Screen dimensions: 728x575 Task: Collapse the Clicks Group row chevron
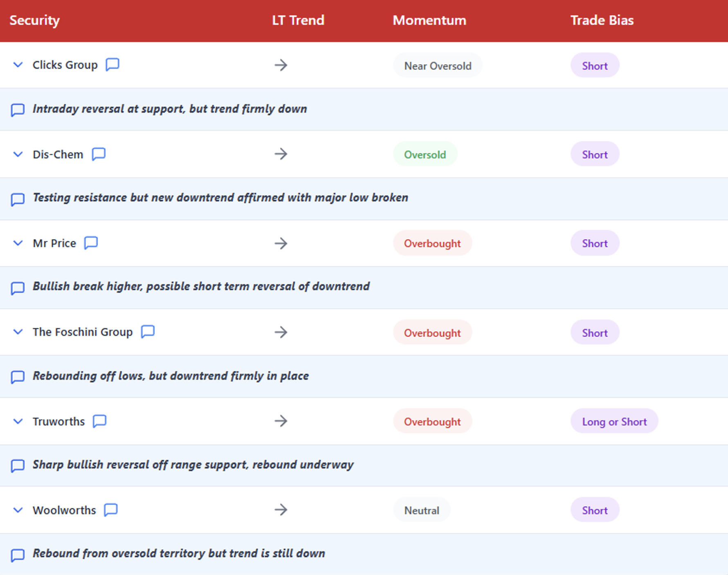point(18,65)
